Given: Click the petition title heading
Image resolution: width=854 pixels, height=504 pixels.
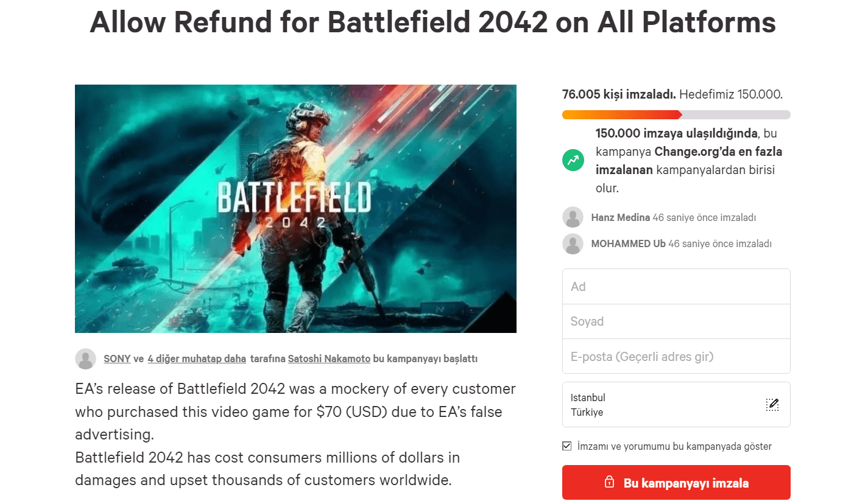Looking at the screenshot, I should 432,22.
